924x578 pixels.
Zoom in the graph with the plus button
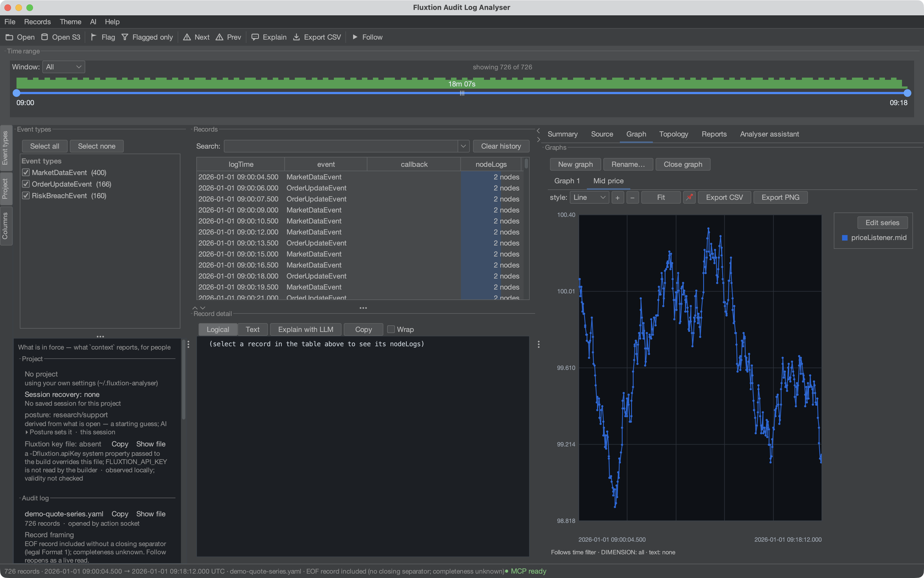point(617,197)
